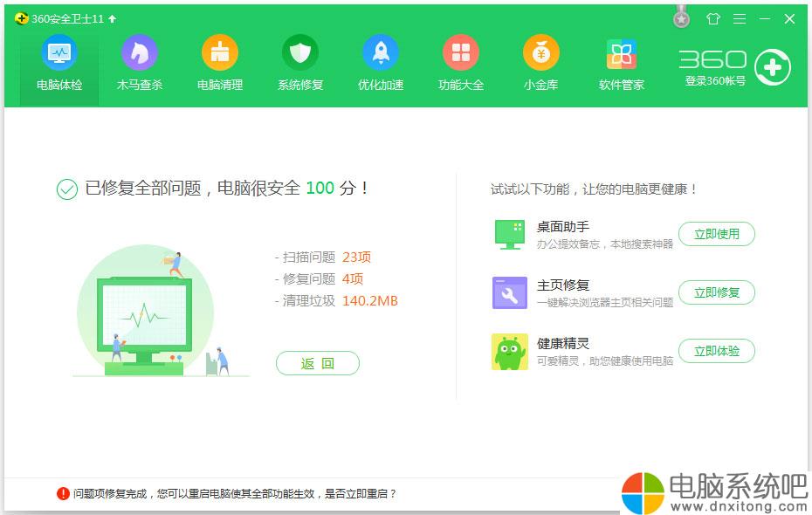
Task: Minimize the 360 window
Action: click(x=765, y=19)
